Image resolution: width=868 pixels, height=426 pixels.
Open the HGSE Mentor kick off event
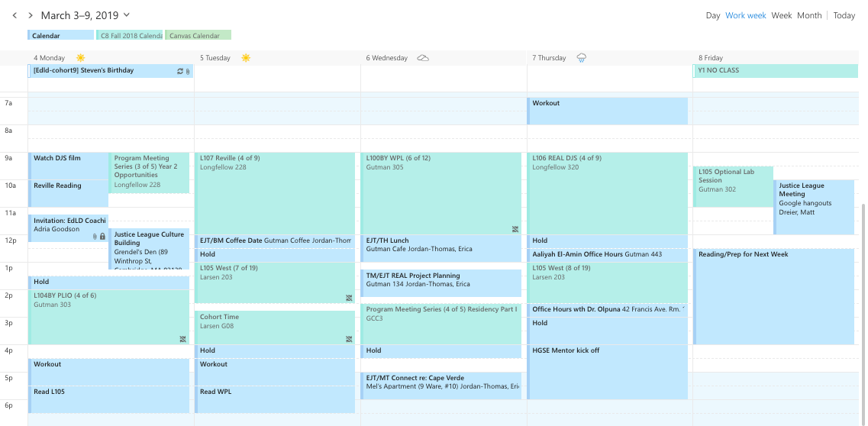607,373
